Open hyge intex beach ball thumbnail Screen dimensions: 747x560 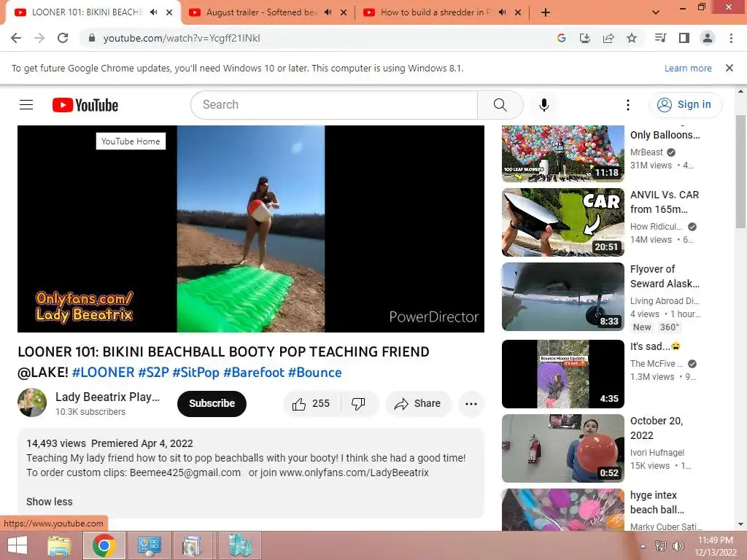coord(563,510)
